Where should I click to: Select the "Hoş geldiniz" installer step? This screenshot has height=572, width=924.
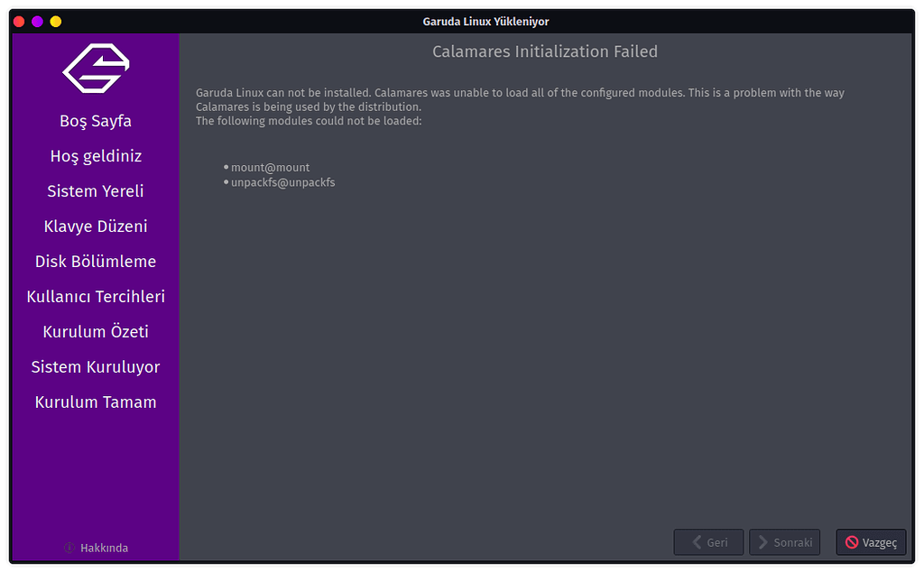95,155
